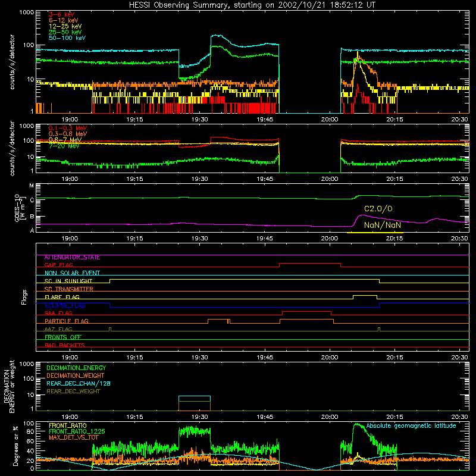This screenshot has width=476, height=476.
Task: Click the Degrees or % axis label
Action: point(16,446)
